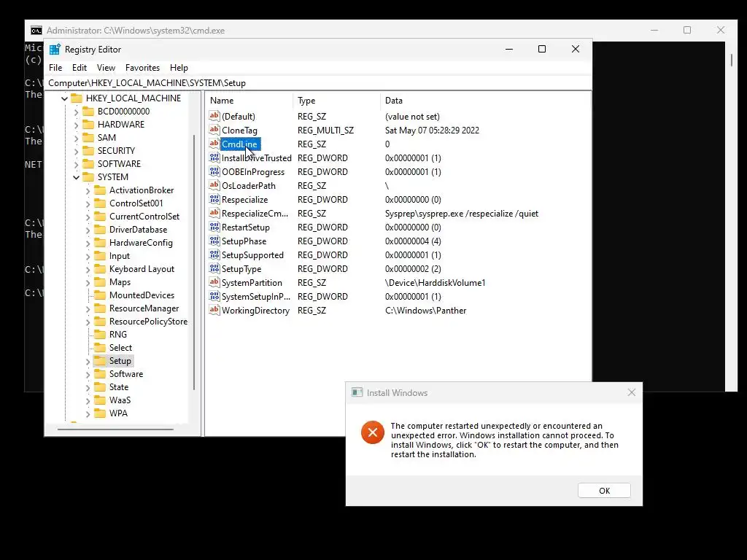Click OK in Install Windows dialog

(x=604, y=491)
